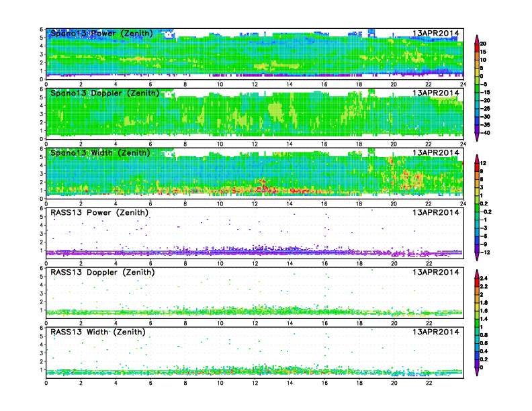
Task: Click y-axis tick 1 of RASS13 Width panel
Action: (42, 370)
